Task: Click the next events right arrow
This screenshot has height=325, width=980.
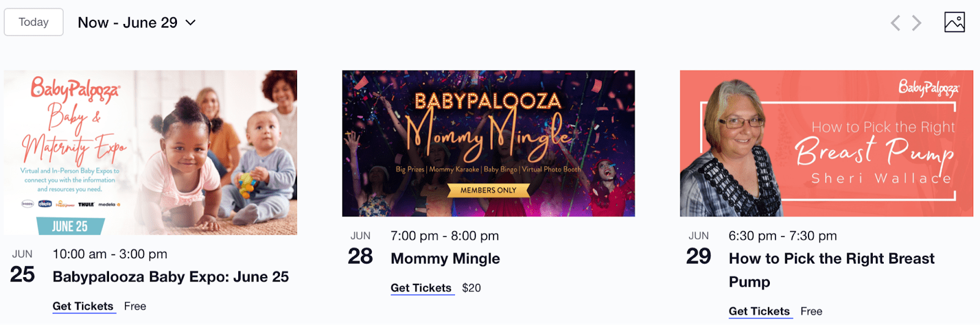Action: tap(916, 23)
